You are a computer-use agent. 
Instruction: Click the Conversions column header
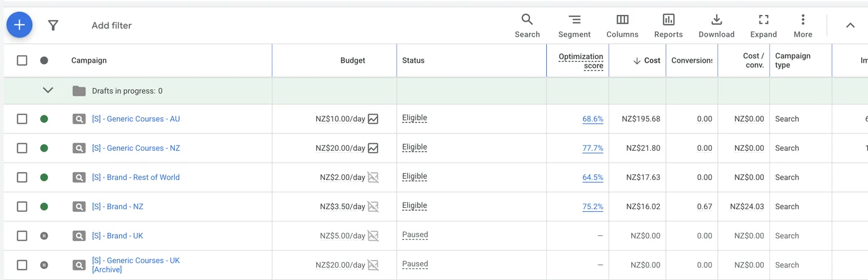692,60
